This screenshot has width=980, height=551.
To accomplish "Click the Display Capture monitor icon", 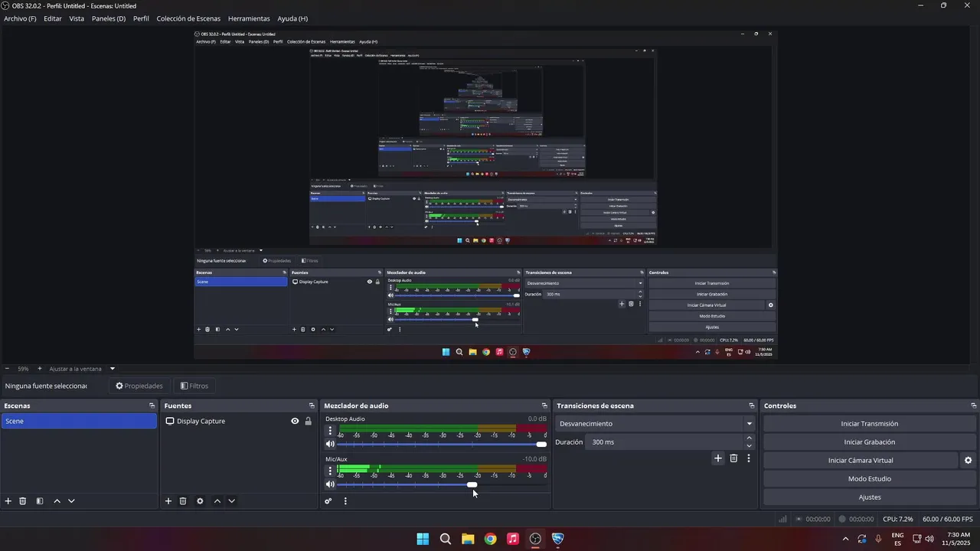I will pos(170,421).
